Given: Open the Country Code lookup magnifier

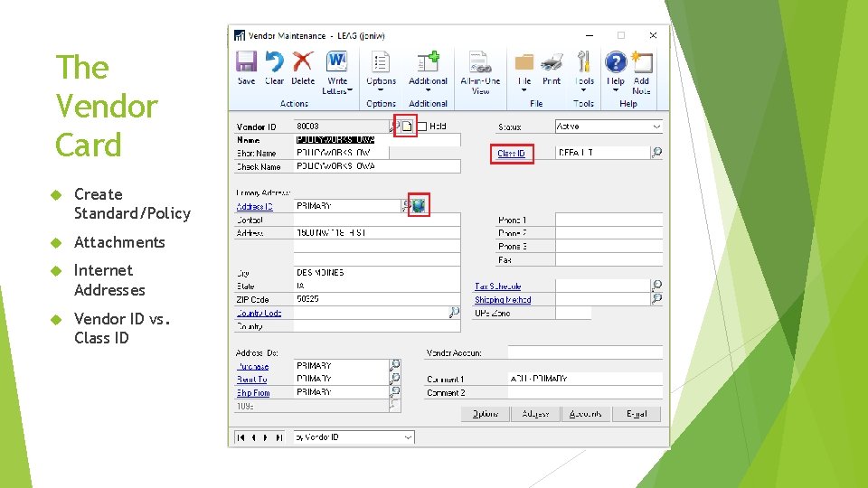Looking at the screenshot, I should tap(454, 313).
